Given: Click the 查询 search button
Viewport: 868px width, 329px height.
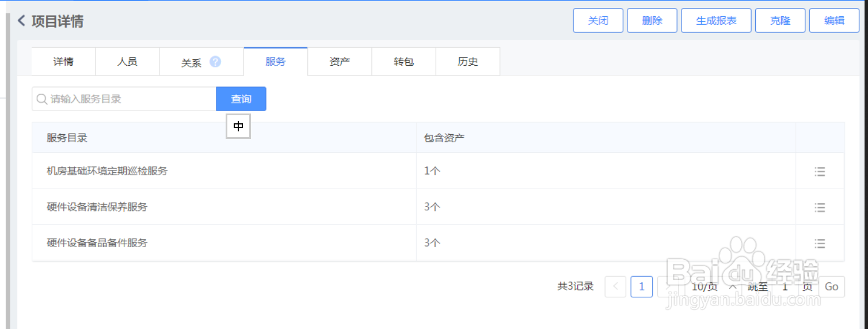Looking at the screenshot, I should coord(241,99).
